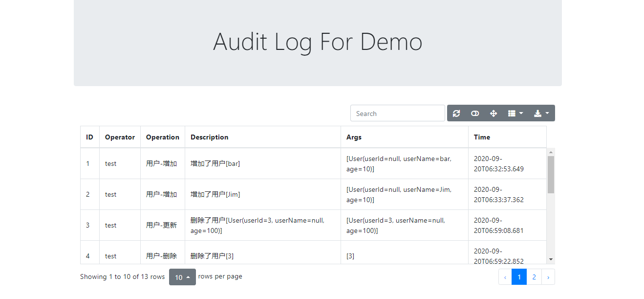
Task: Go to page 2 of results
Action: point(534,276)
